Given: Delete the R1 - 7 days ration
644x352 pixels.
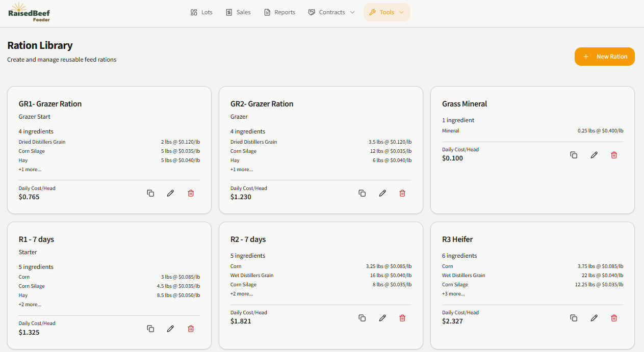Looking at the screenshot, I should tap(191, 329).
